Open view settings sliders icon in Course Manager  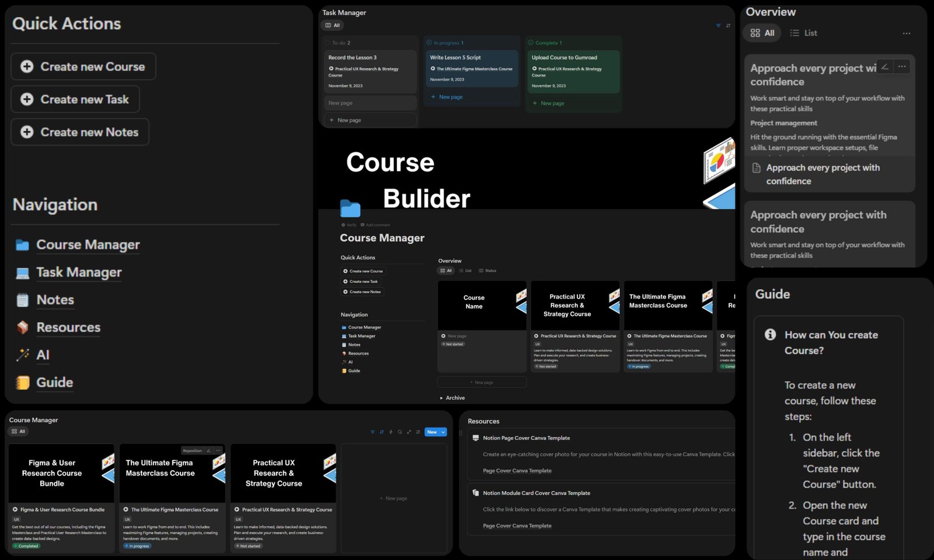(418, 432)
